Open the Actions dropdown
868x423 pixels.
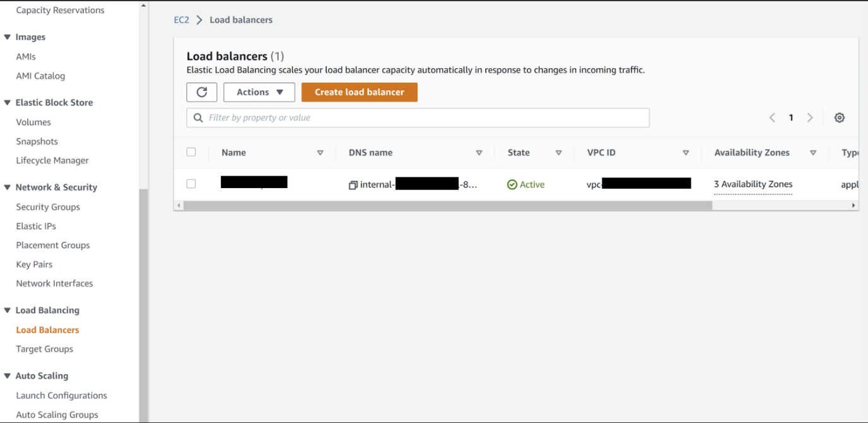tap(259, 92)
